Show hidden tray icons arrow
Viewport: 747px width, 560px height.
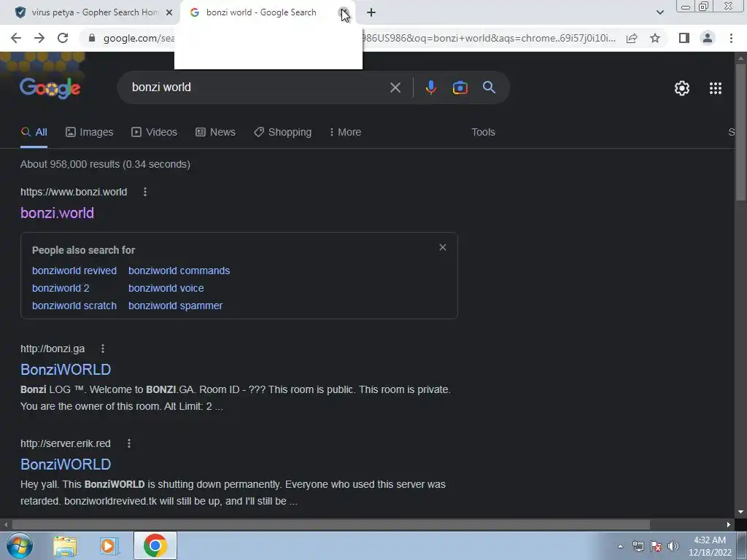tap(620, 546)
